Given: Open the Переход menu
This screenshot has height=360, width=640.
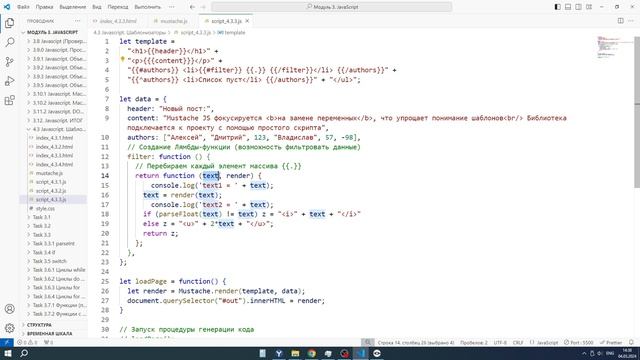Looking at the screenshot, I should [x=118, y=7].
